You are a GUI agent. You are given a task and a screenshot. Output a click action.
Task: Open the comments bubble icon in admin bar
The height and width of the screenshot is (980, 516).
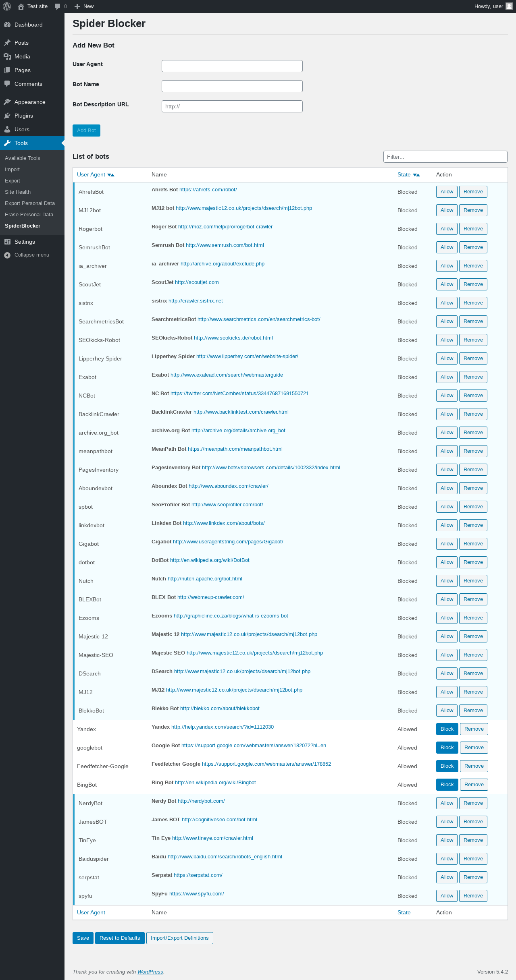[57, 6]
